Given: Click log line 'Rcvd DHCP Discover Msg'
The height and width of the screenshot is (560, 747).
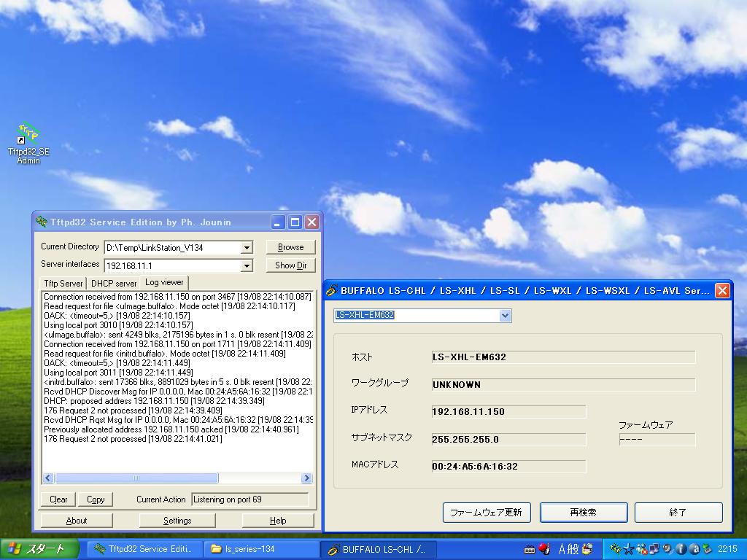Looking at the screenshot, I should [x=178, y=392].
